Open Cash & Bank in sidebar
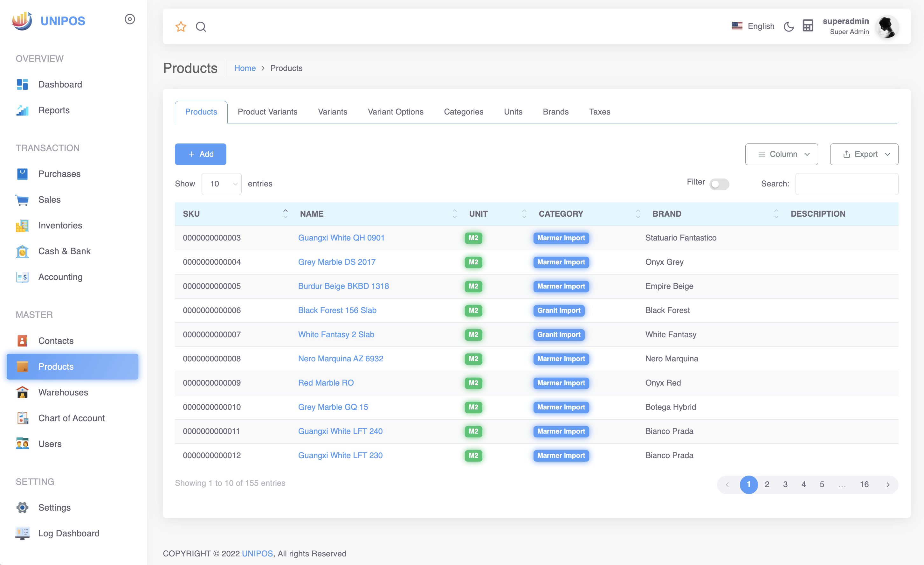924x565 pixels. click(x=72, y=251)
